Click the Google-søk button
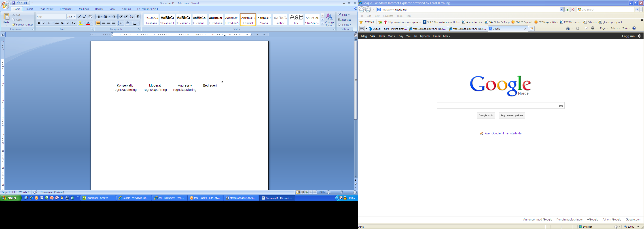 click(485, 115)
